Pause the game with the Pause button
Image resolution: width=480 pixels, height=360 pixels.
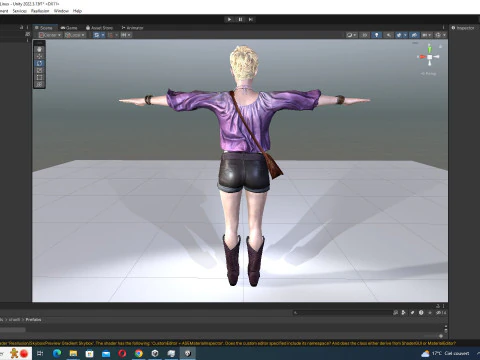pyautogui.click(x=240, y=19)
